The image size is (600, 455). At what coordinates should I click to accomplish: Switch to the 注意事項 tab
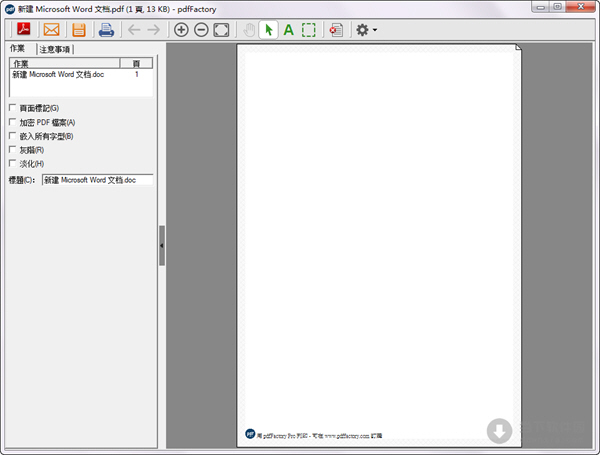tap(55, 49)
